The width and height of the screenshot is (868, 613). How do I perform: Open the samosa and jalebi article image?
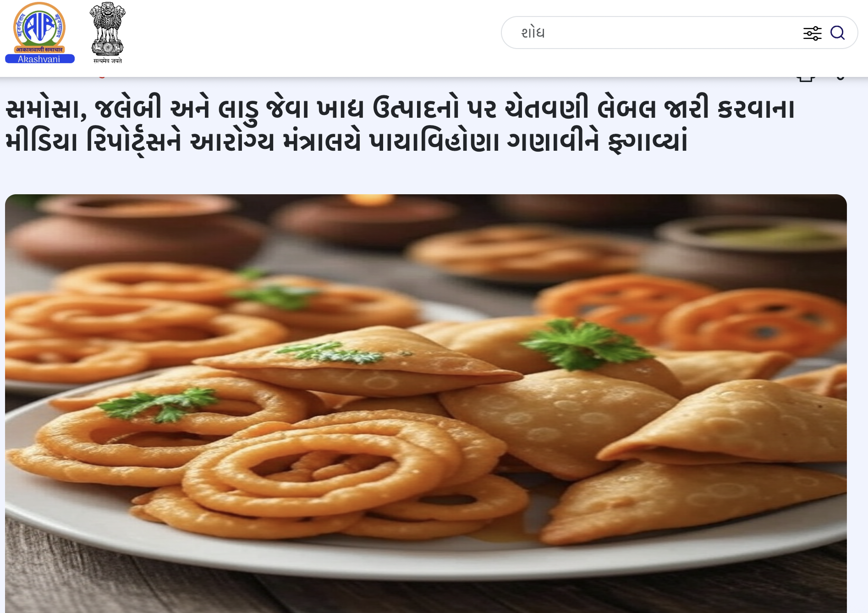(426, 403)
